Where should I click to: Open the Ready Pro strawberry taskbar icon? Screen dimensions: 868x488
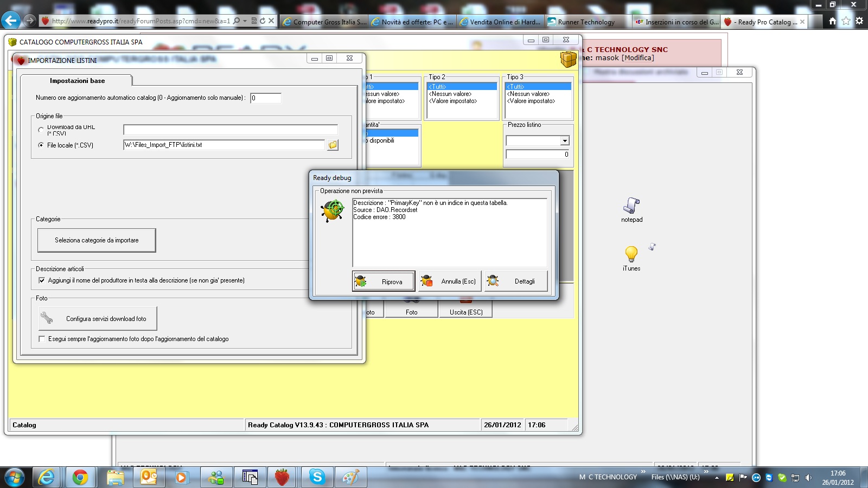(x=282, y=477)
